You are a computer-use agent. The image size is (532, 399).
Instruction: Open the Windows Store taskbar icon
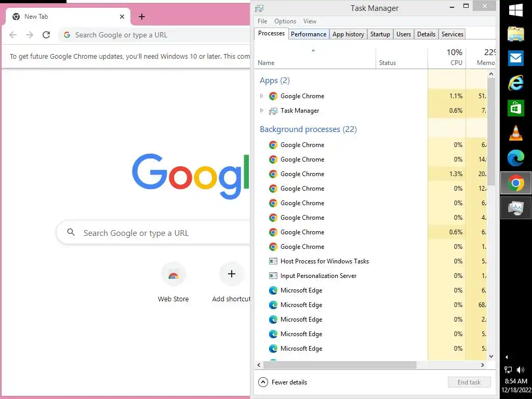(516, 108)
